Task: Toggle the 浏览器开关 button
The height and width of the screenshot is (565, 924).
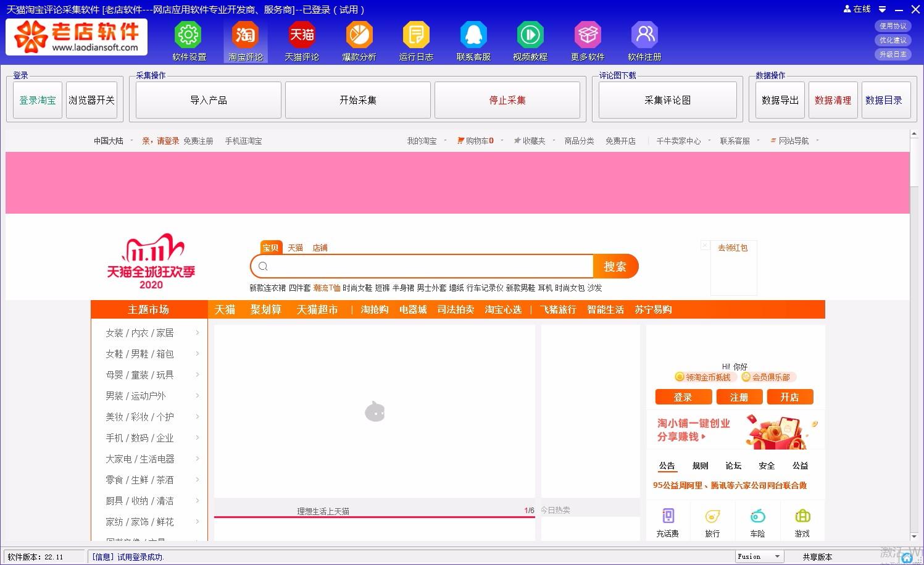Action: 91,100
